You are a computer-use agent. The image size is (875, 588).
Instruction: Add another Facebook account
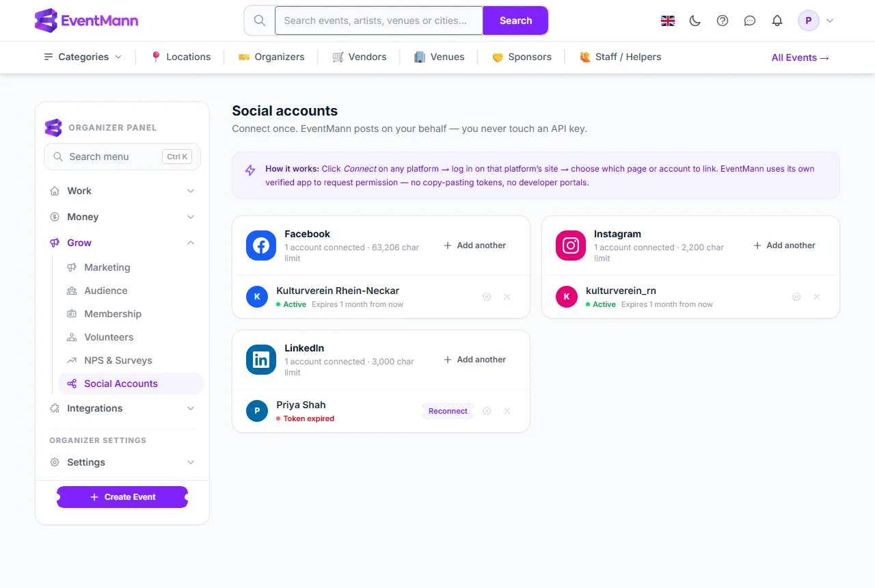click(x=475, y=245)
